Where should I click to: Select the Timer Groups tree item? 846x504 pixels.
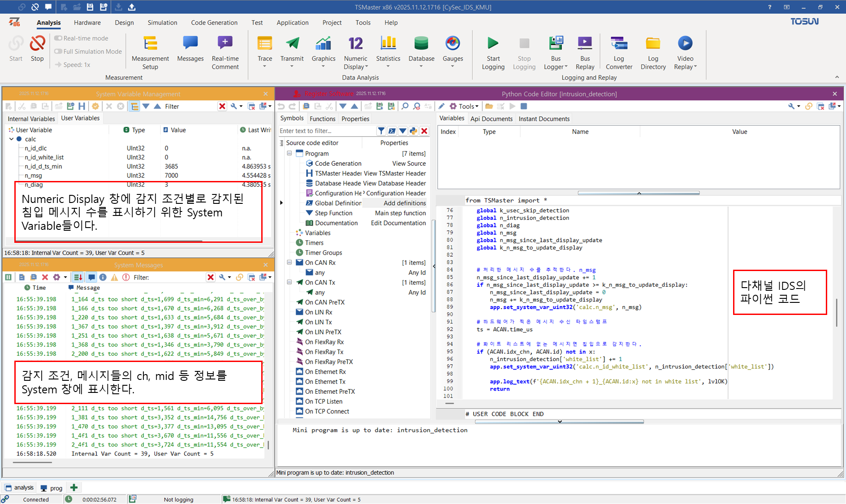tap(324, 253)
